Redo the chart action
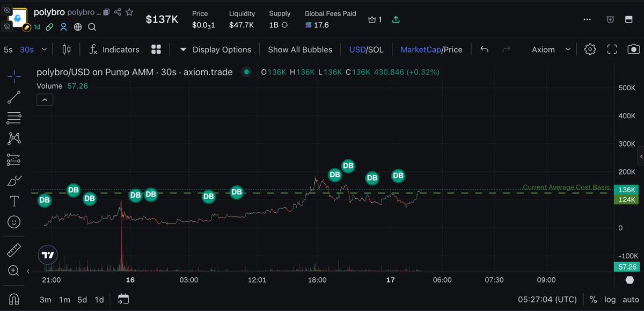This screenshot has width=644, height=311. (506, 49)
